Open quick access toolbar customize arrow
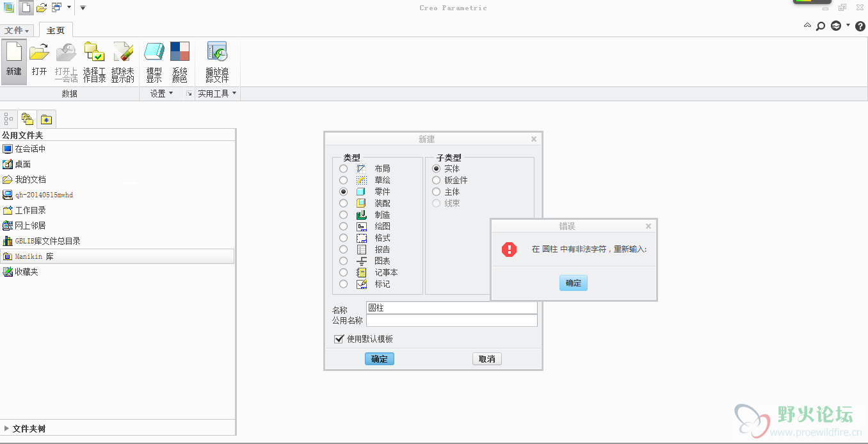Screen dimensions: 868x444 (x=83, y=8)
